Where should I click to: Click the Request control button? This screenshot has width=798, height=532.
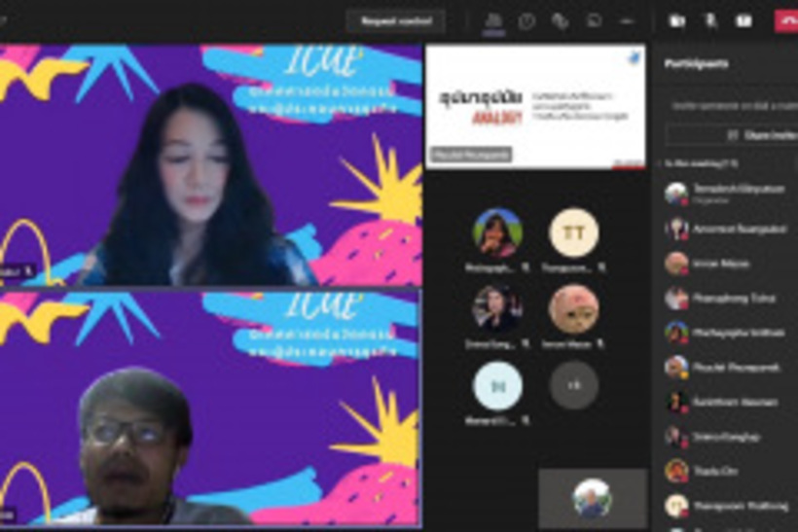click(395, 20)
